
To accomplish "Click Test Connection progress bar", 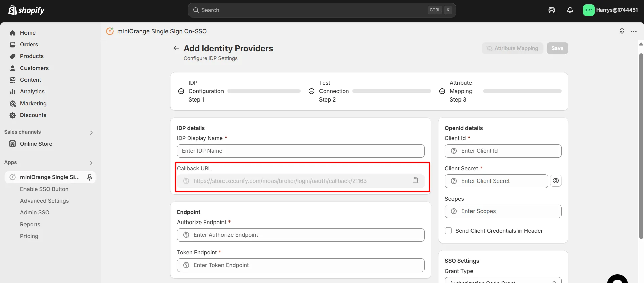I will tap(392, 91).
